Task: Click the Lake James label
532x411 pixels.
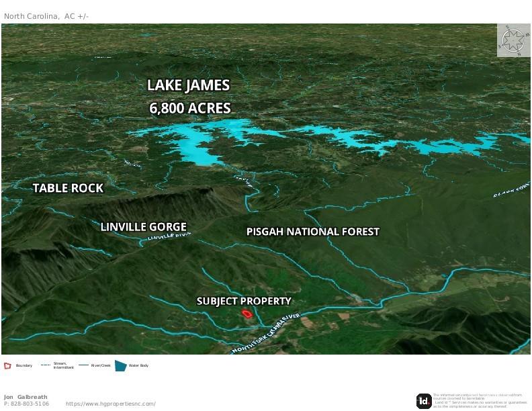Action: pos(189,85)
